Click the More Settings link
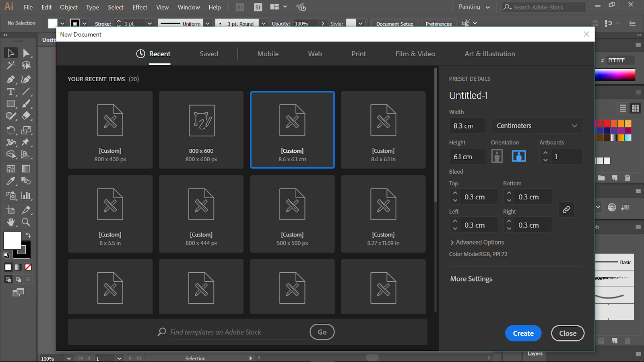The height and width of the screenshot is (362, 644). coord(471,279)
